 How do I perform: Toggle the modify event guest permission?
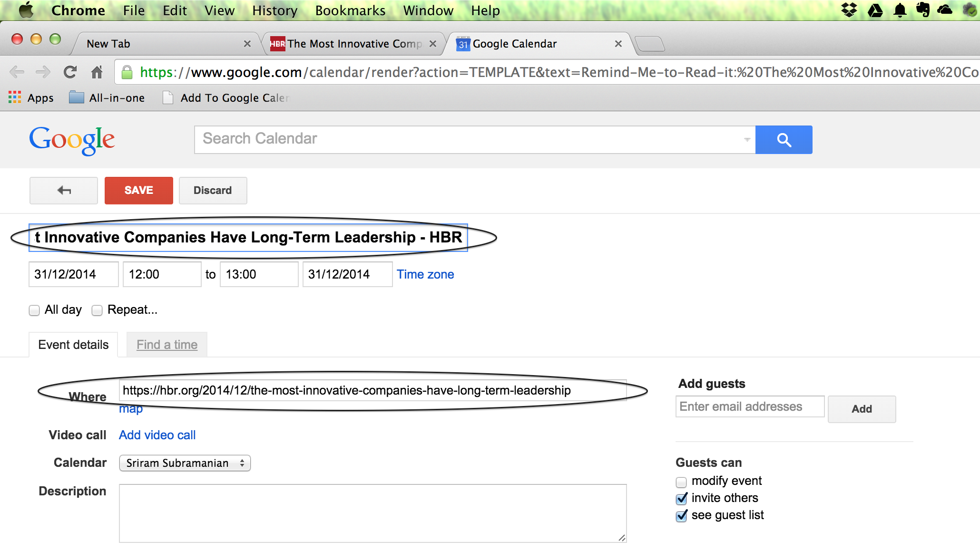(681, 482)
